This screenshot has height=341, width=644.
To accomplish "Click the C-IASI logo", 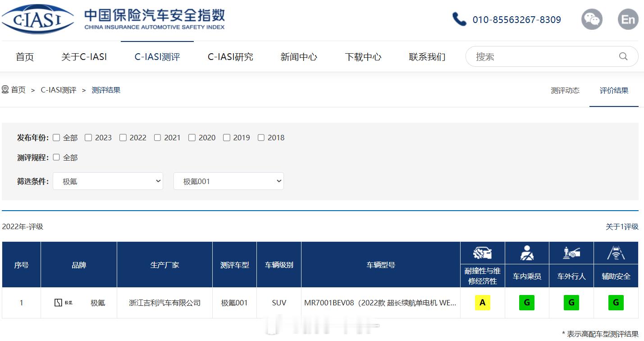I will click(37, 19).
